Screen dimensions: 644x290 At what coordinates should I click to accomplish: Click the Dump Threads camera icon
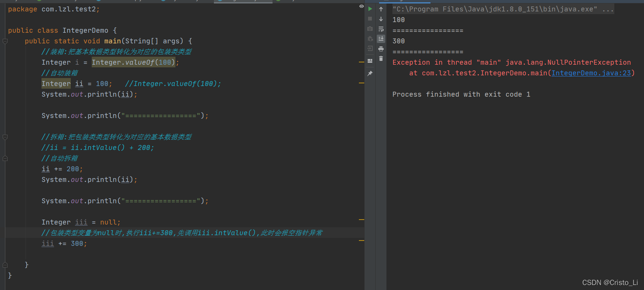[x=370, y=29]
